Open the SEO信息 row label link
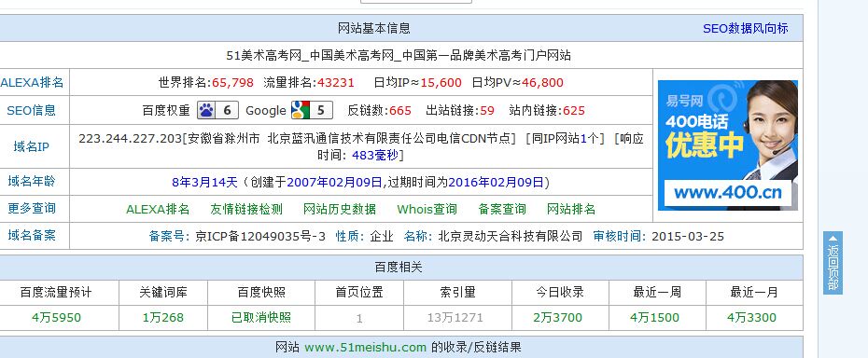 32,110
